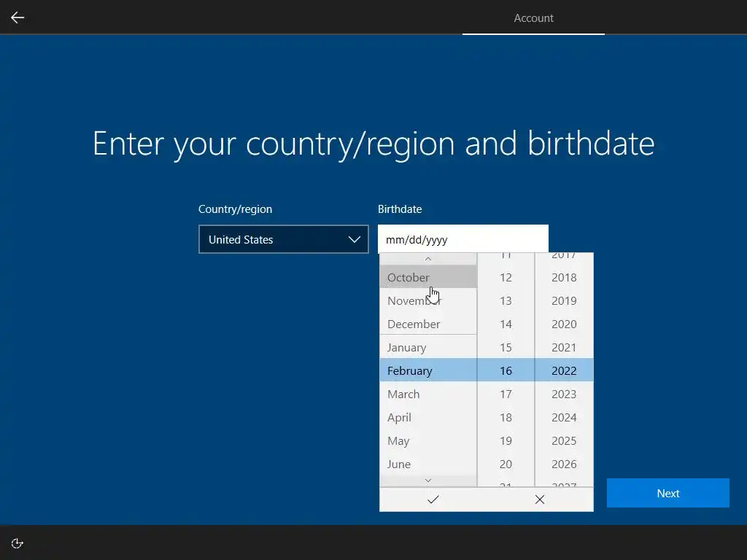Choose year 2018
Image resolution: width=747 pixels, height=560 pixels.
coord(565,277)
